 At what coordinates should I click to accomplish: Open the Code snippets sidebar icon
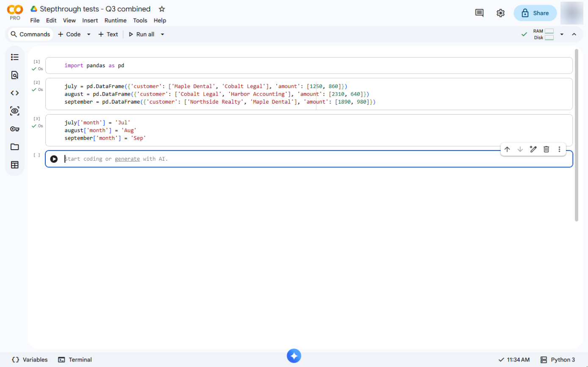click(x=15, y=93)
